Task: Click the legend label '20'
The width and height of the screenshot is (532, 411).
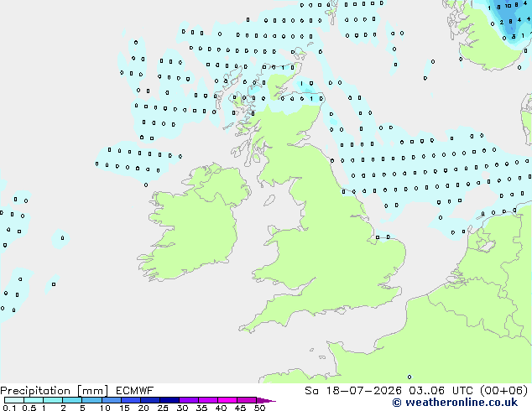Action: pyautogui.click(x=143, y=408)
